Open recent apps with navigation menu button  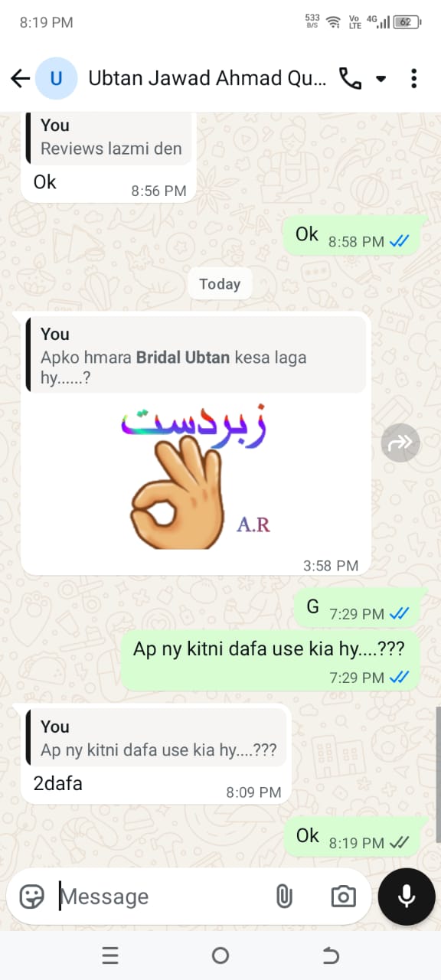(110, 955)
